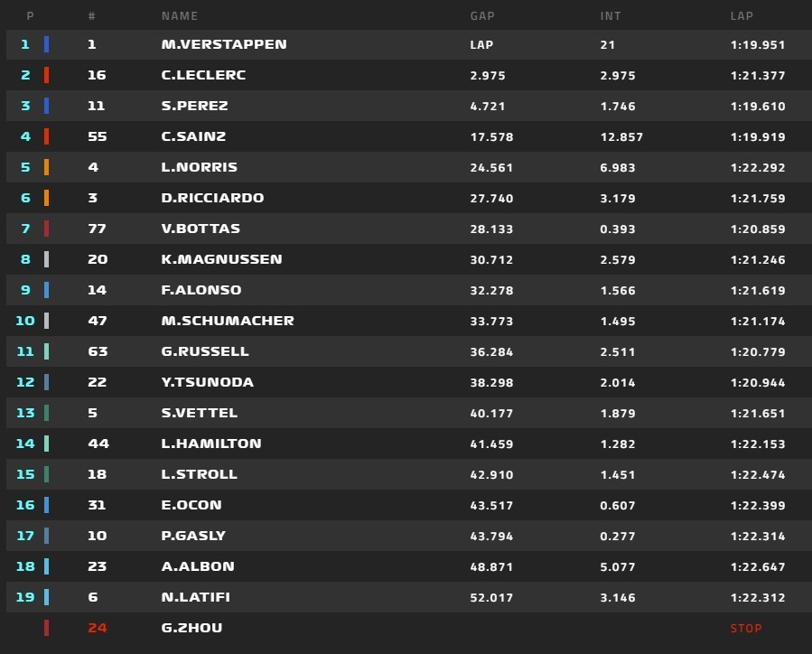Select L.HAMILTON driver name
This screenshot has width=812, height=654.
[x=211, y=444]
